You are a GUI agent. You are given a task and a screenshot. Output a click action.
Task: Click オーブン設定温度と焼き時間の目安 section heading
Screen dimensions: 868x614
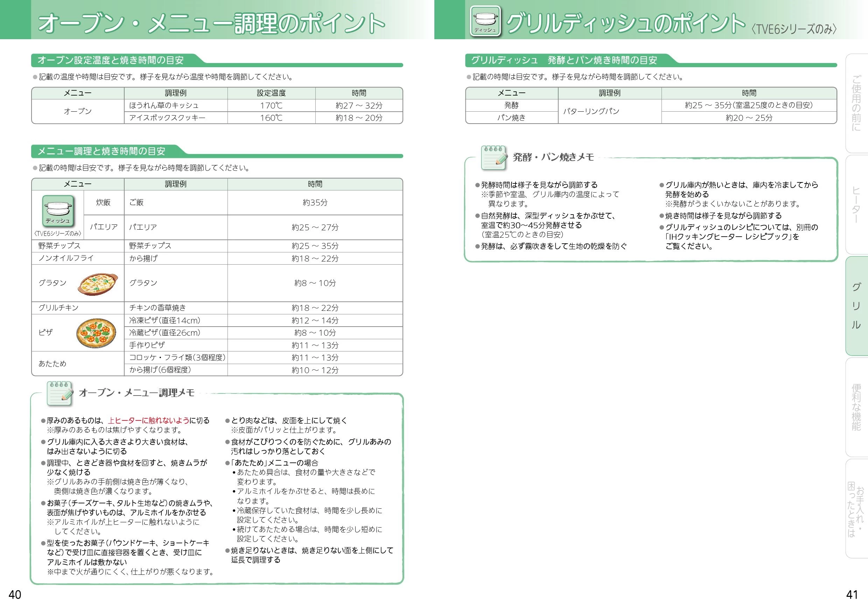111,60
